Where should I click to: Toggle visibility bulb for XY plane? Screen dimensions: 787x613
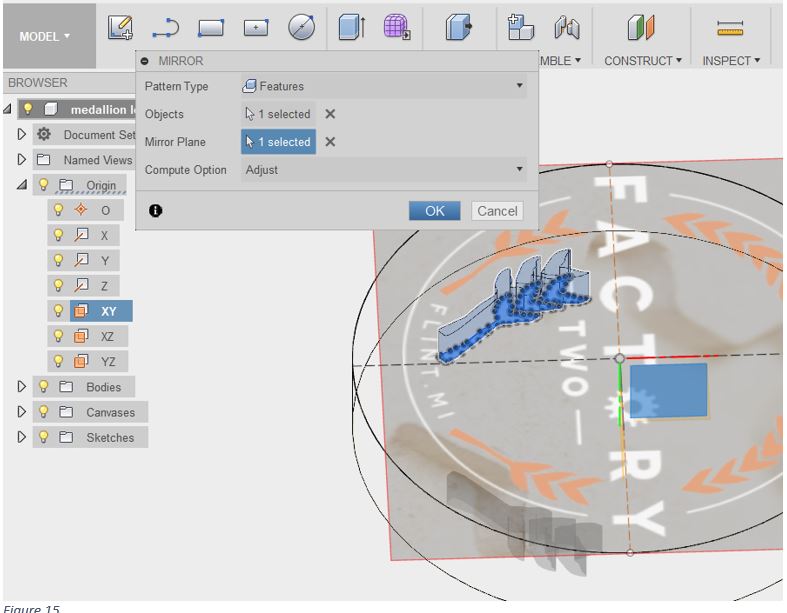[59, 311]
